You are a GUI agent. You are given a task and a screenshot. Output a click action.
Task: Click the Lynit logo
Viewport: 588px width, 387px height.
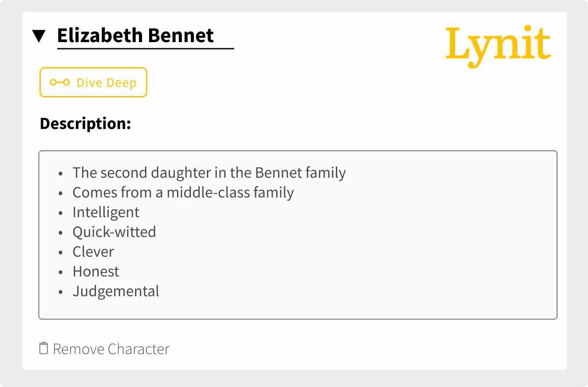[x=498, y=47]
